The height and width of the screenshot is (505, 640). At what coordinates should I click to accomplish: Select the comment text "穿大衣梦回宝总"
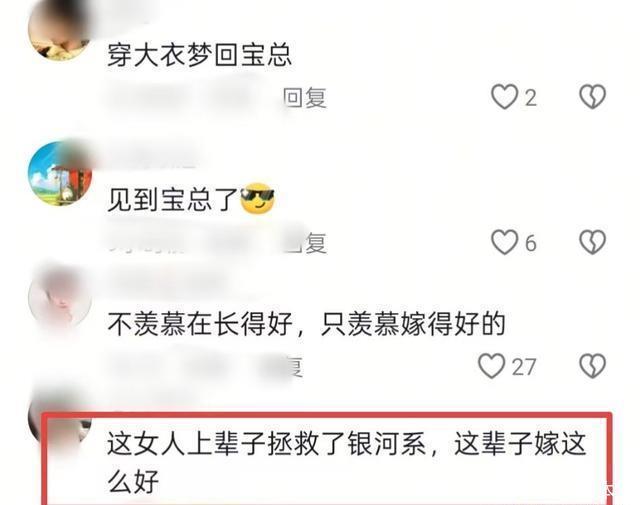[x=200, y=55]
